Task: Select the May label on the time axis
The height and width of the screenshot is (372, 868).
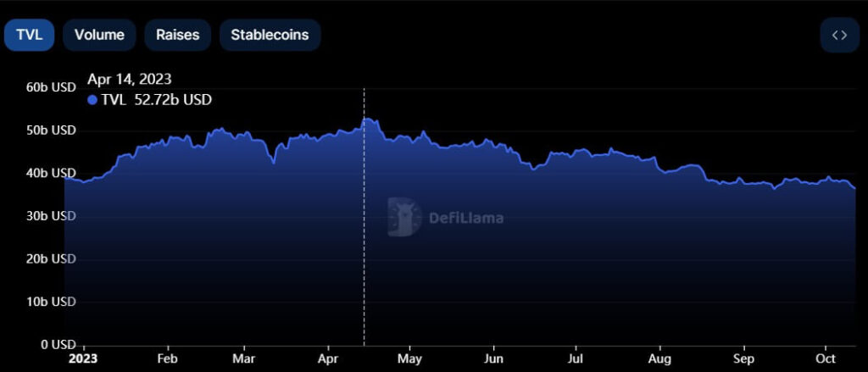Action: click(409, 358)
